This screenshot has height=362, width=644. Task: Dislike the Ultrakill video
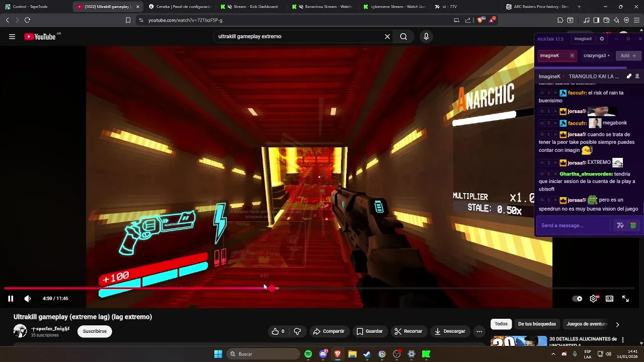pos(297,331)
